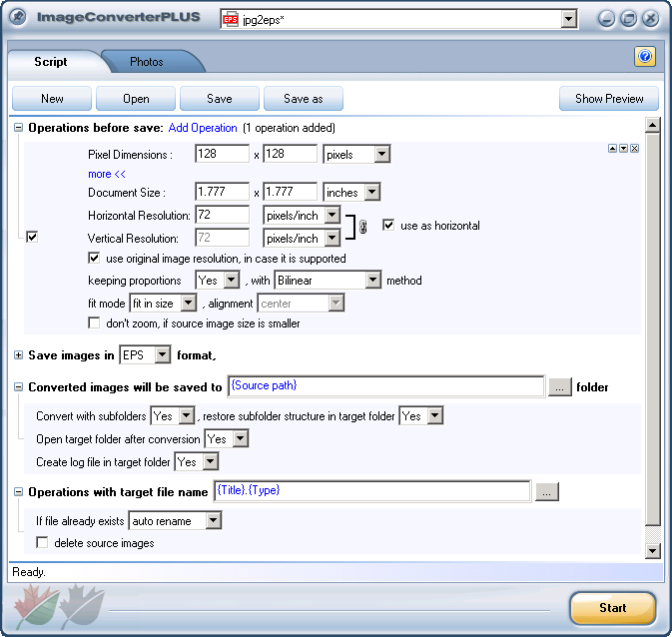Close the ImageConverterPlus window
This screenshot has height=637, width=672.
(x=651, y=18)
